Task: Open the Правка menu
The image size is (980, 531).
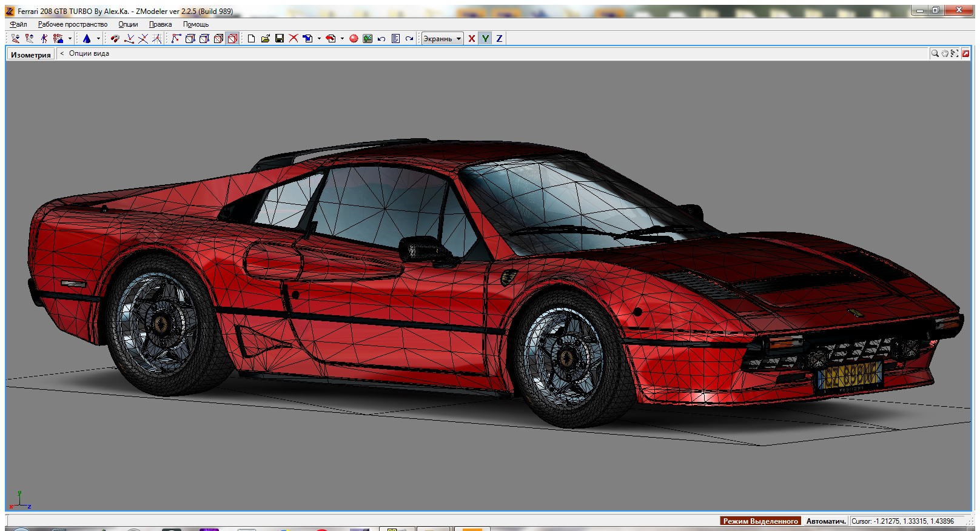Action: (161, 24)
